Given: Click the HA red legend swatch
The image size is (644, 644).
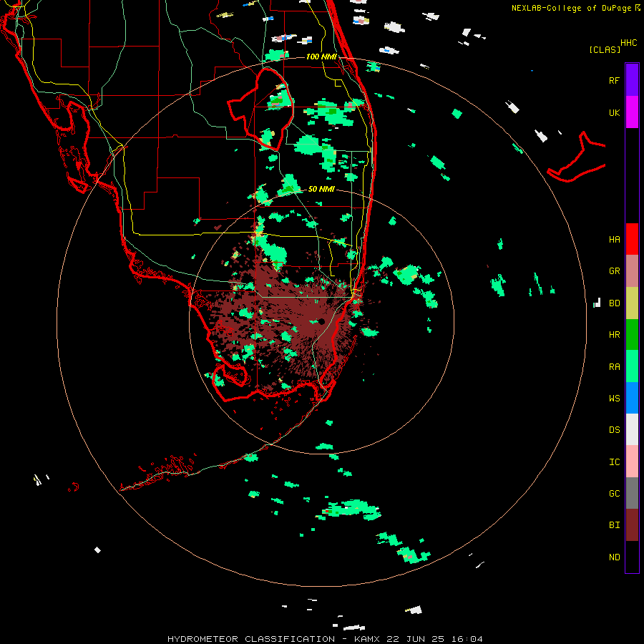Looking at the screenshot, I should coord(632,239).
